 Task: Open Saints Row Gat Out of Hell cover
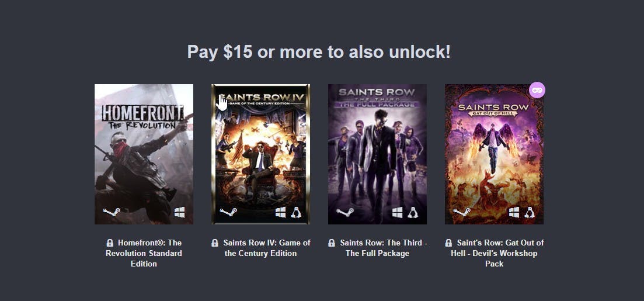point(494,154)
